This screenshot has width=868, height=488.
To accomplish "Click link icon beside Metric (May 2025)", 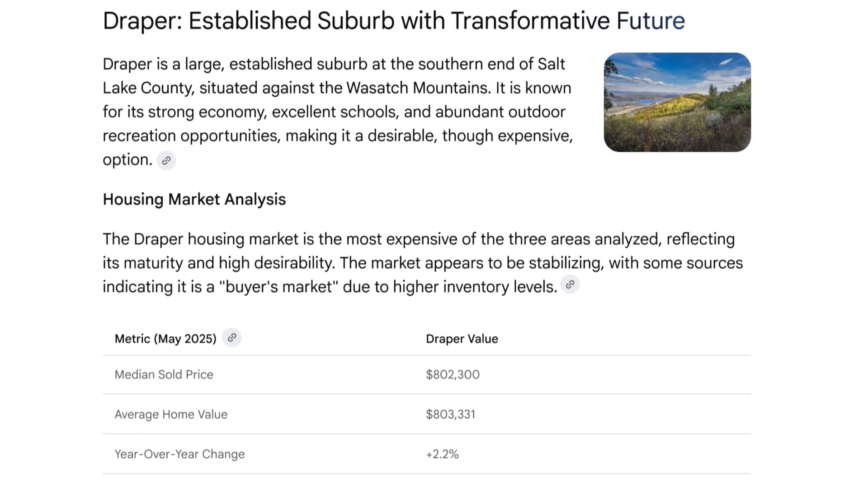I will pyautogui.click(x=232, y=338).
